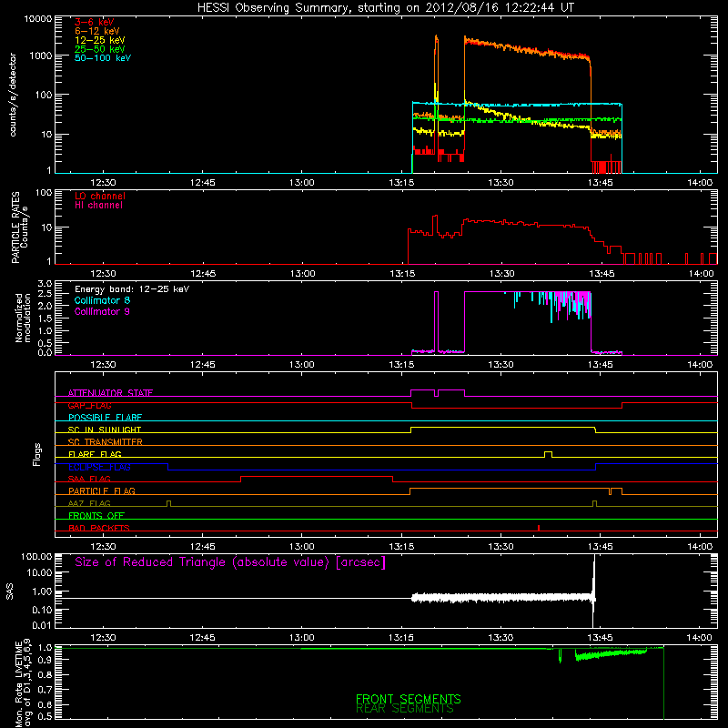
Task: Click the SAS axis label
Action: (10, 591)
